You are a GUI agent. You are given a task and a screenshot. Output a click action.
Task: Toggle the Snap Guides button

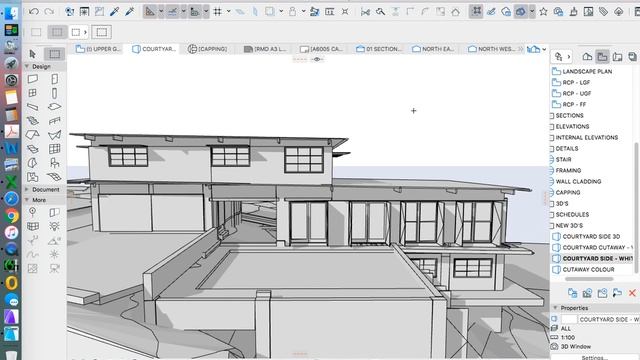(173, 12)
